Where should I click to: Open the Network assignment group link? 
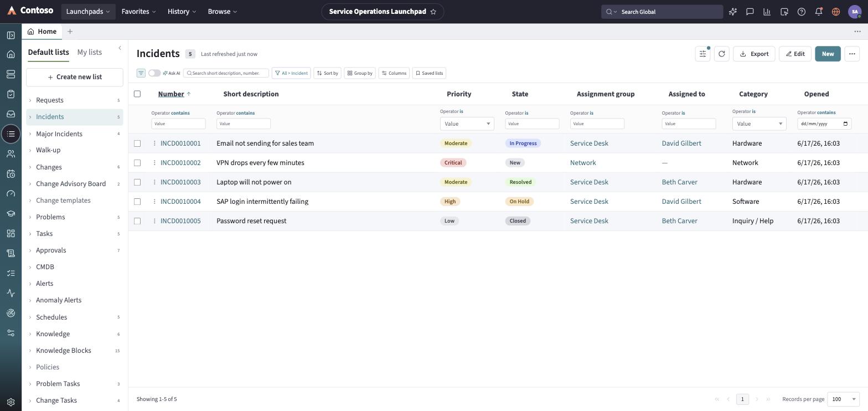click(583, 163)
